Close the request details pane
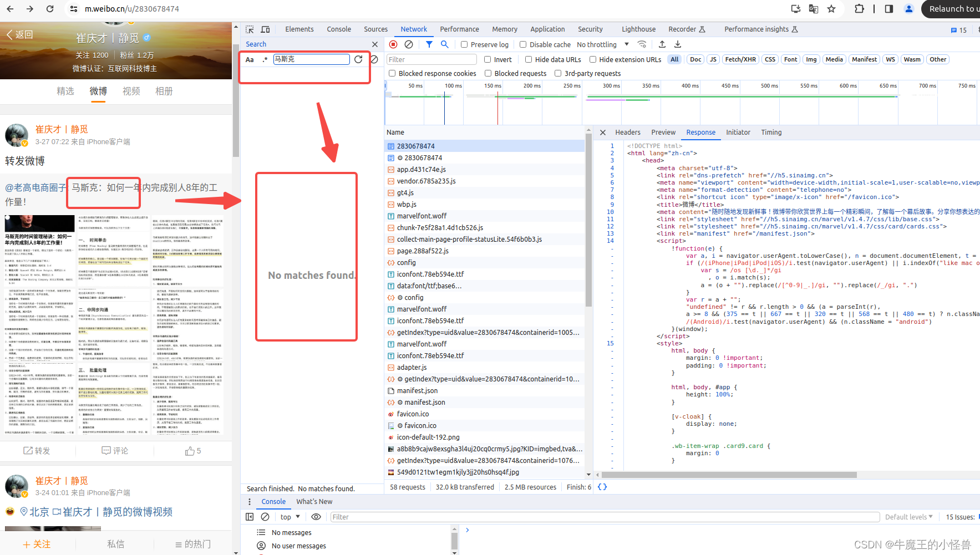The image size is (980, 555). 603,133
